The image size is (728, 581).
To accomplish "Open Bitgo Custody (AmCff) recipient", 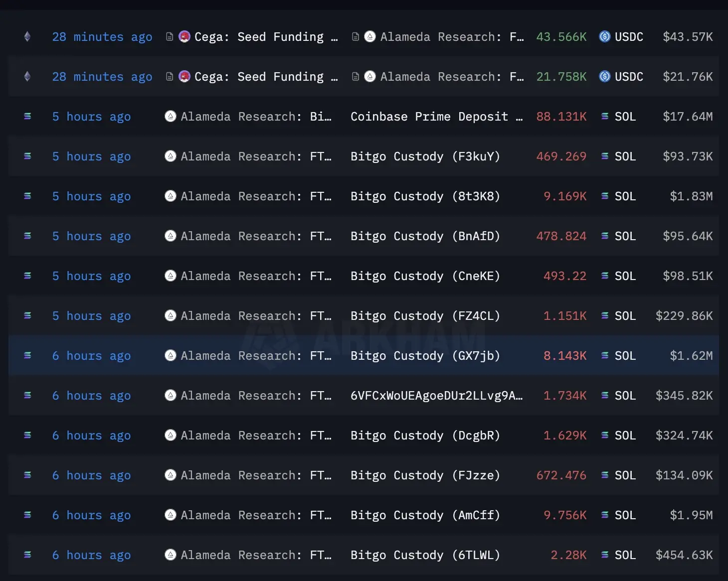I will pos(425,515).
